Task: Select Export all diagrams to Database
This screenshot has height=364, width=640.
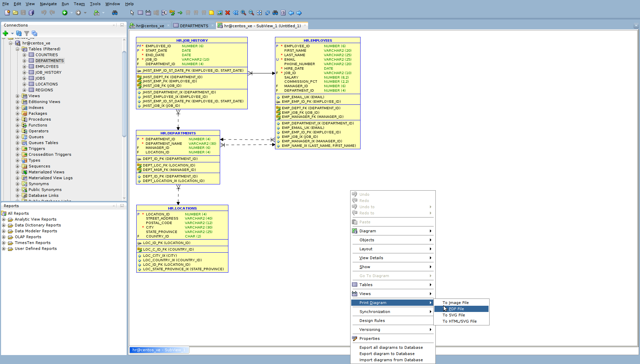Action: [x=393, y=347]
